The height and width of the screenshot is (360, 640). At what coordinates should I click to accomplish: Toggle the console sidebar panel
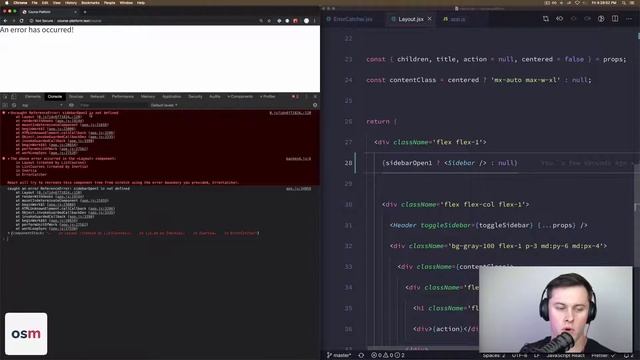coord(5,105)
